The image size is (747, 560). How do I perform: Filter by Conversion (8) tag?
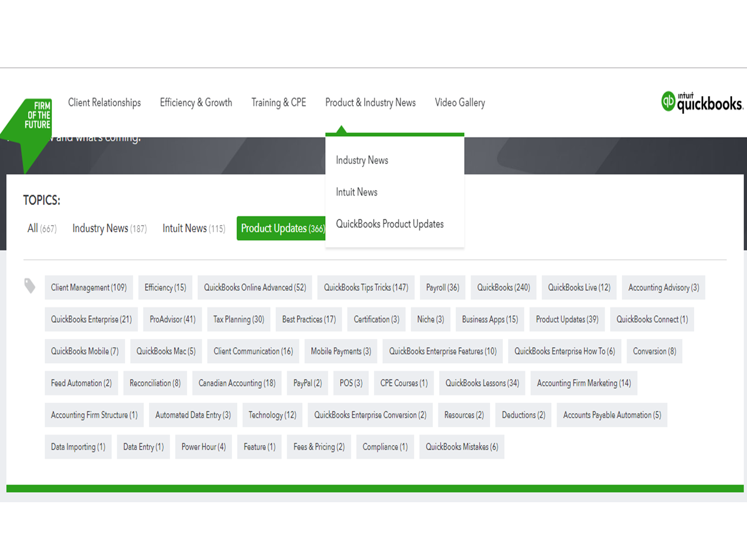pyautogui.click(x=655, y=351)
